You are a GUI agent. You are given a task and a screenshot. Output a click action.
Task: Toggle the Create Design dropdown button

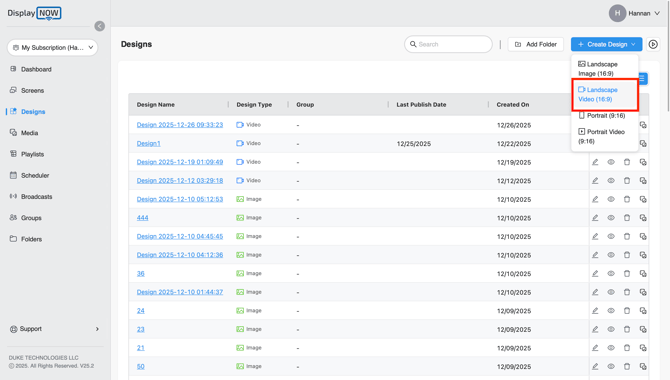[606, 44]
